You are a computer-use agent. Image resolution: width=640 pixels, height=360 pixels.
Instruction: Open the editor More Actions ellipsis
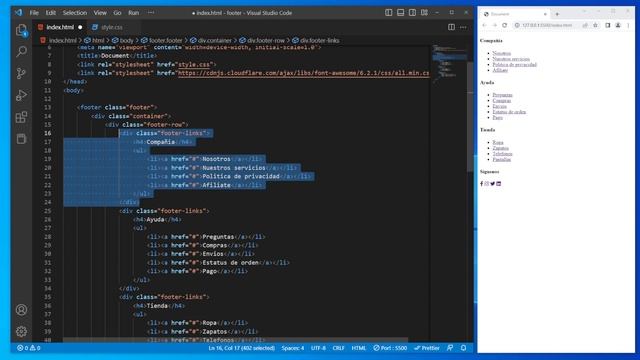click(463, 27)
